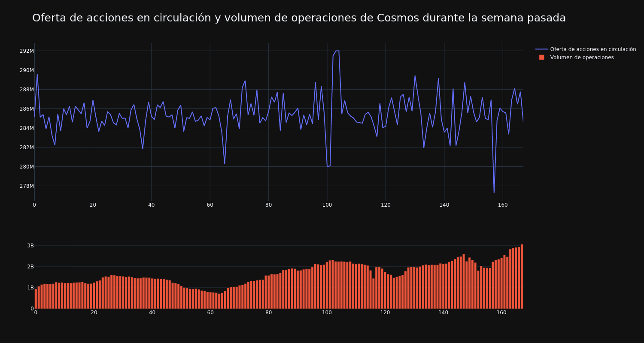644x343 pixels.
Task: Click the blue line legend marker
Action: click(542, 49)
